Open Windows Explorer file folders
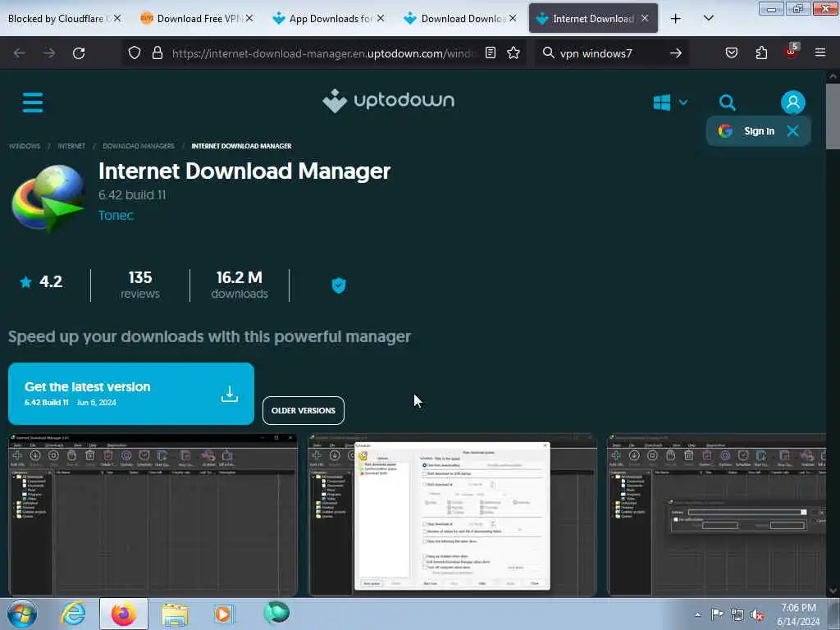The image size is (840, 630). point(175,614)
